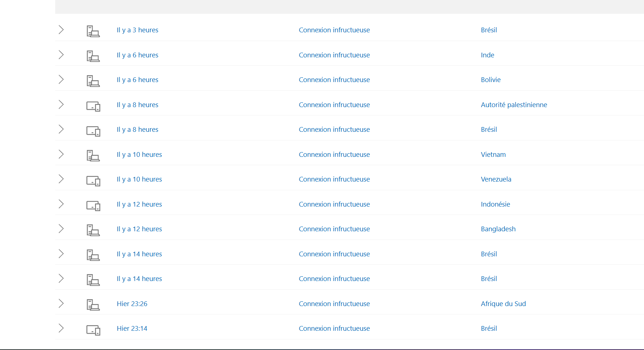This screenshot has width=644, height=350.
Task: Click 'Connexion infructueuse' in the Bolivie row
Action: [x=334, y=80]
